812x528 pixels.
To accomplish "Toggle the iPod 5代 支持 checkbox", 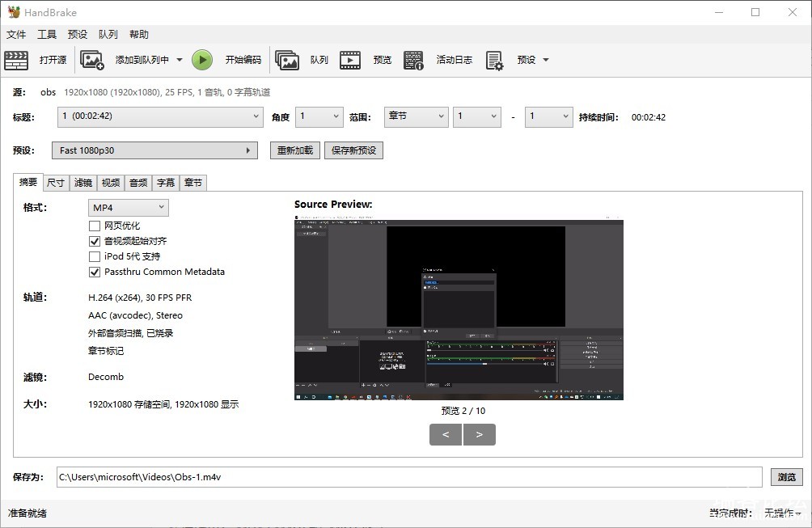I will point(95,256).
